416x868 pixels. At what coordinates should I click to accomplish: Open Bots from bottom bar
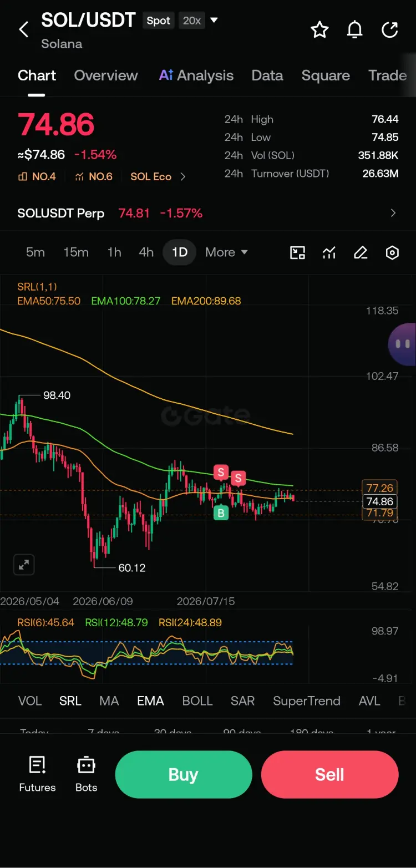(x=86, y=774)
